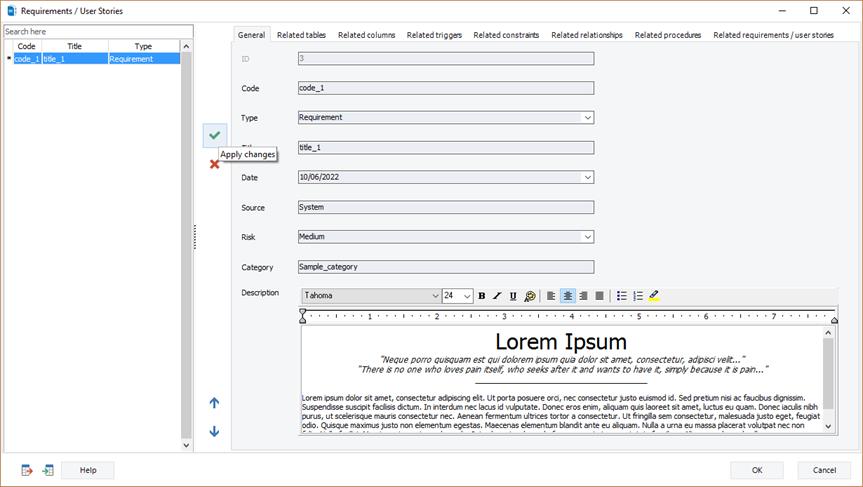Open the Related procedures tab

tap(668, 35)
